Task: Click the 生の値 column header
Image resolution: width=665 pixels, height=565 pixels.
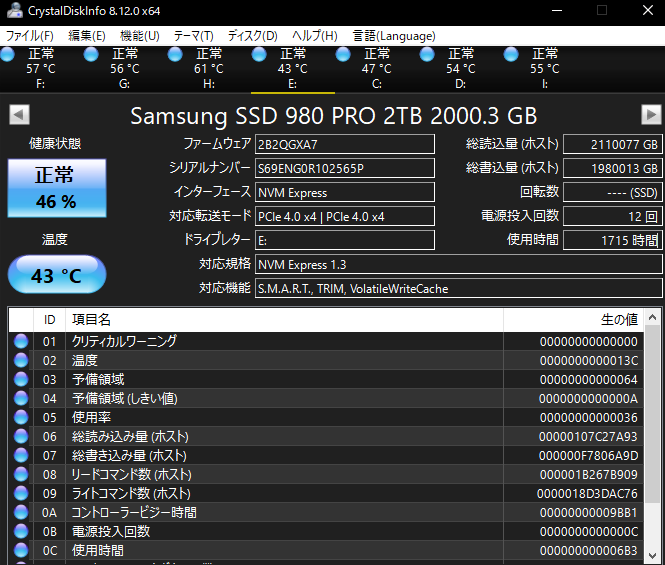Action: click(573, 320)
